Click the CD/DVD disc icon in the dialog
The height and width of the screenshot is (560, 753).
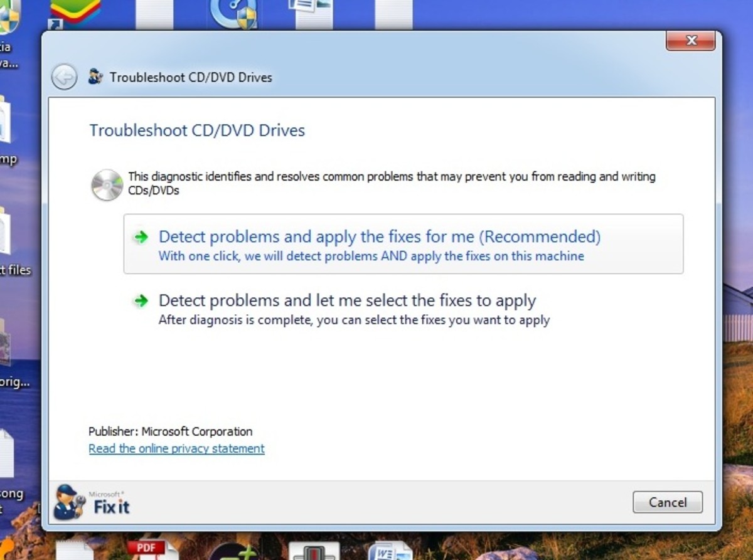(x=105, y=185)
